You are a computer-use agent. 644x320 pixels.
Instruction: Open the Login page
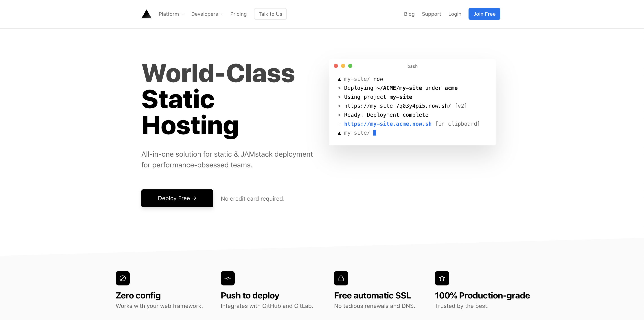pyautogui.click(x=455, y=14)
